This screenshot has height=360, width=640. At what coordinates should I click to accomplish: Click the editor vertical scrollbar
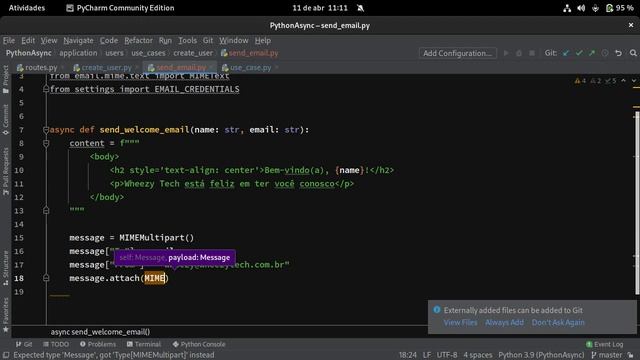click(636, 203)
